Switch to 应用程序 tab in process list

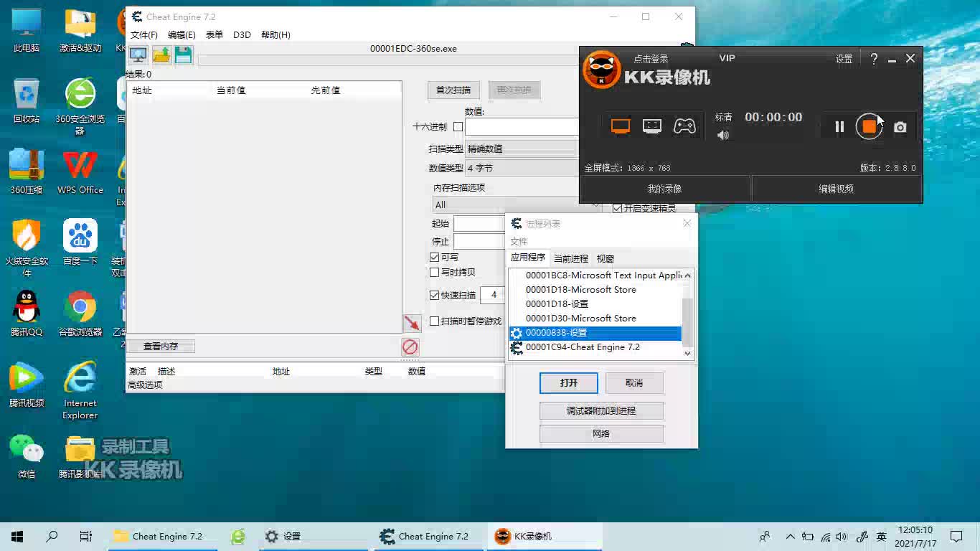528,258
